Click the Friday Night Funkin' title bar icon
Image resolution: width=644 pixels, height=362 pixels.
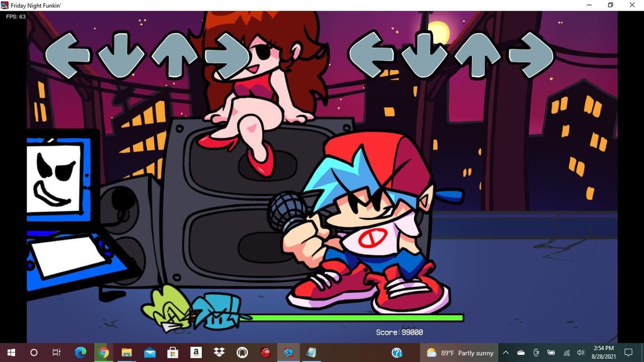5,5
